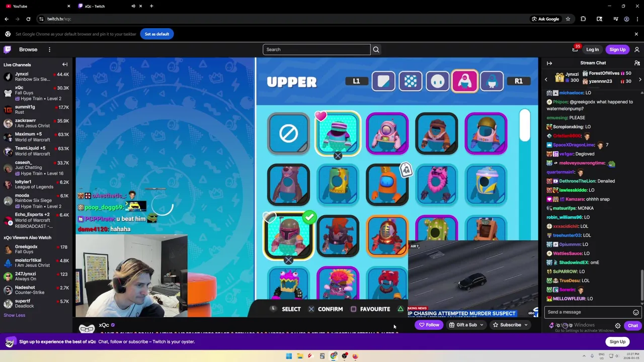Click the top Sign Up button
This screenshot has height=362, width=644.
click(617, 49)
